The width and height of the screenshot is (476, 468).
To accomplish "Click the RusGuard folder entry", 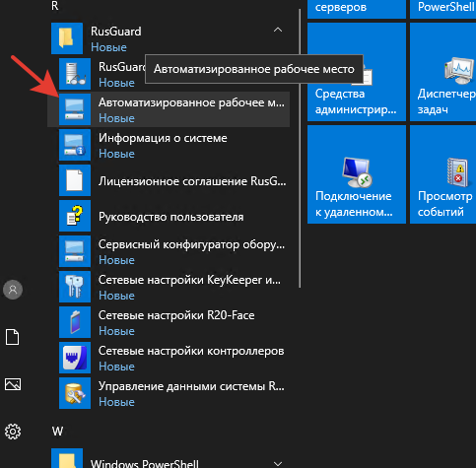I will tap(169, 38).
